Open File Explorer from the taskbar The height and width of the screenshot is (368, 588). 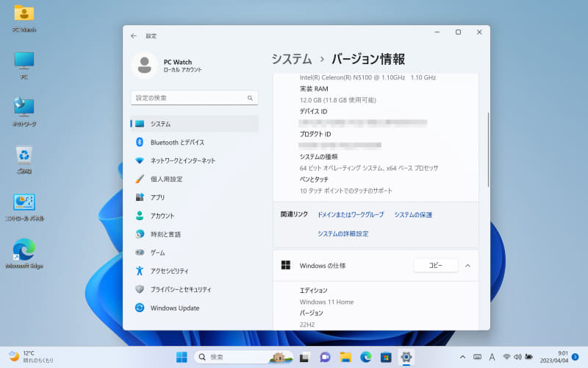click(345, 357)
